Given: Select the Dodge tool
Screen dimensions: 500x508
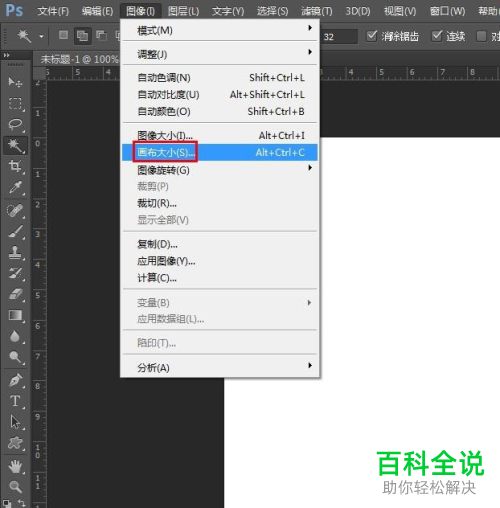Looking at the screenshot, I should pos(15,357).
